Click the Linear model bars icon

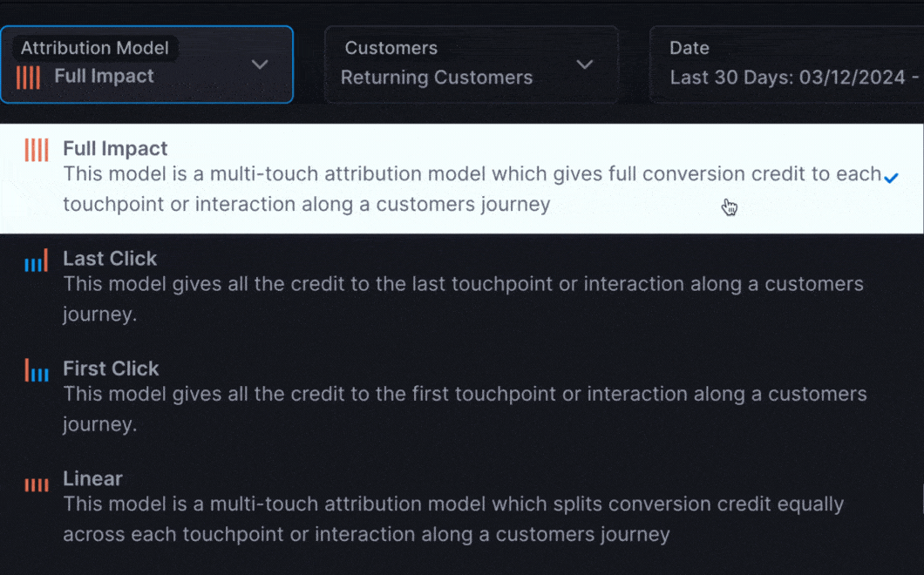point(37,485)
